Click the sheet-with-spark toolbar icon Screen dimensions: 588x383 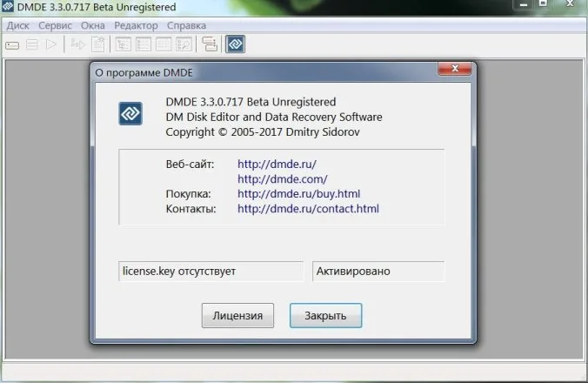point(98,44)
